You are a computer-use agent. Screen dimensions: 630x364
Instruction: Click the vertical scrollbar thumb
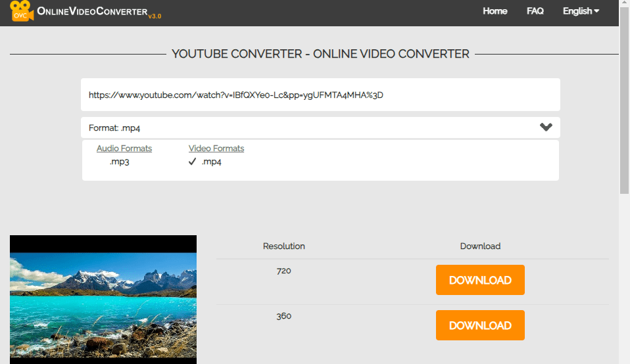tap(624, 99)
